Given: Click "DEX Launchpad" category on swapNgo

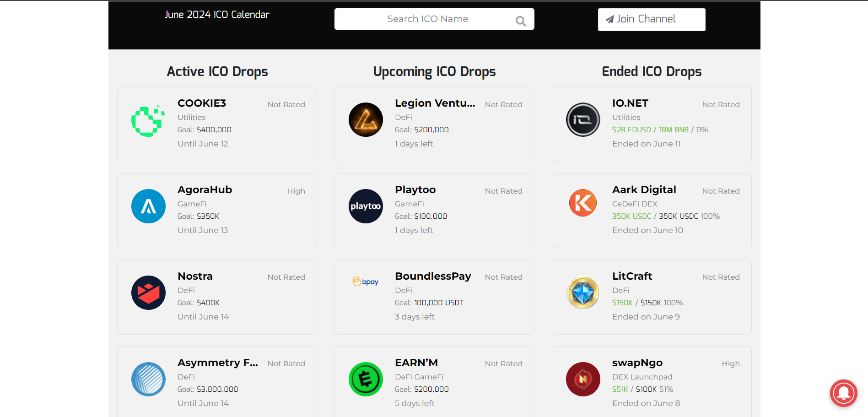Looking at the screenshot, I should click(642, 377).
